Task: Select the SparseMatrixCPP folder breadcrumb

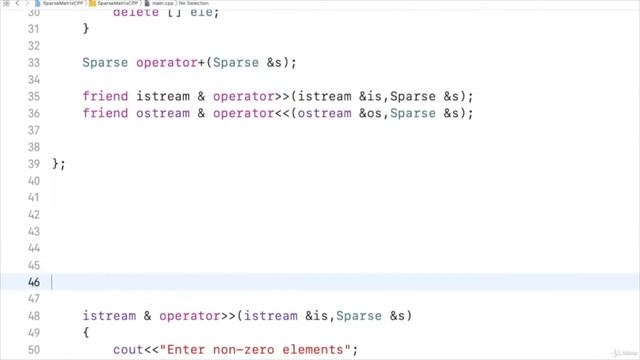Action: click(114, 3)
